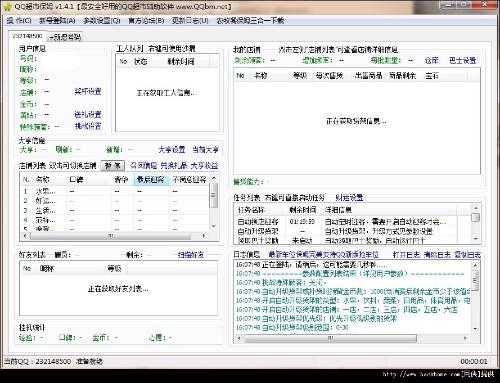The image size is (500, 383).
Task: Click the app icon in the title bar
Action: click(x=7, y=7)
